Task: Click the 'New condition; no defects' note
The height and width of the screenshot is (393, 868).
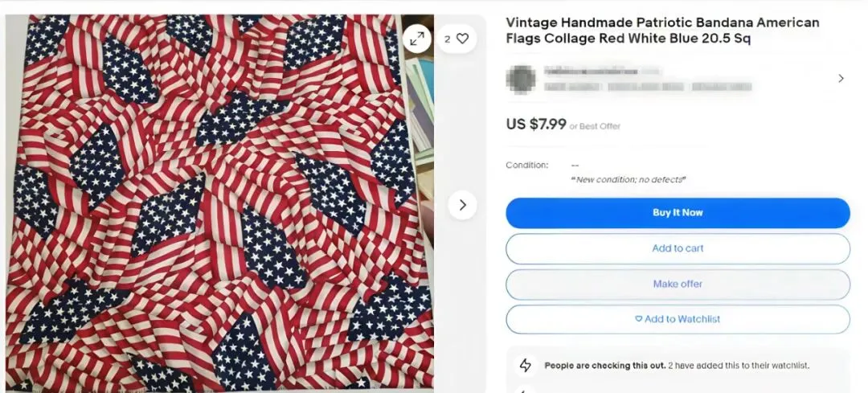Action: click(628, 179)
